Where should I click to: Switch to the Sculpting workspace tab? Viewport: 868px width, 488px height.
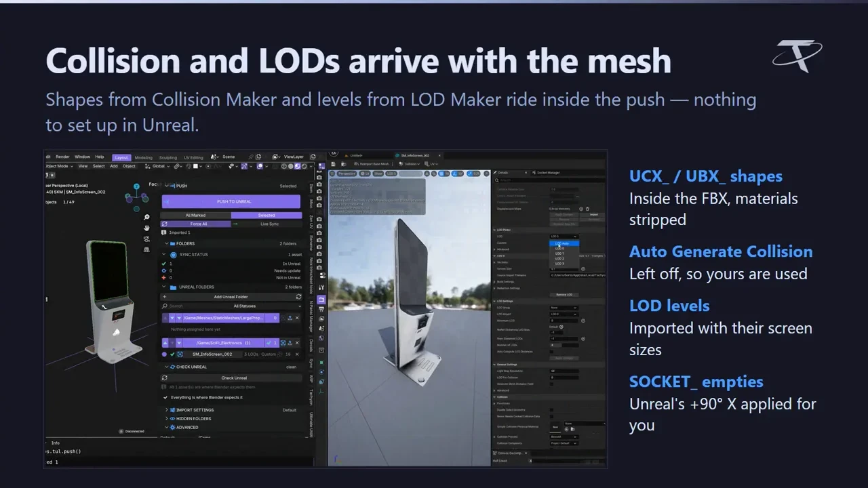click(x=167, y=157)
